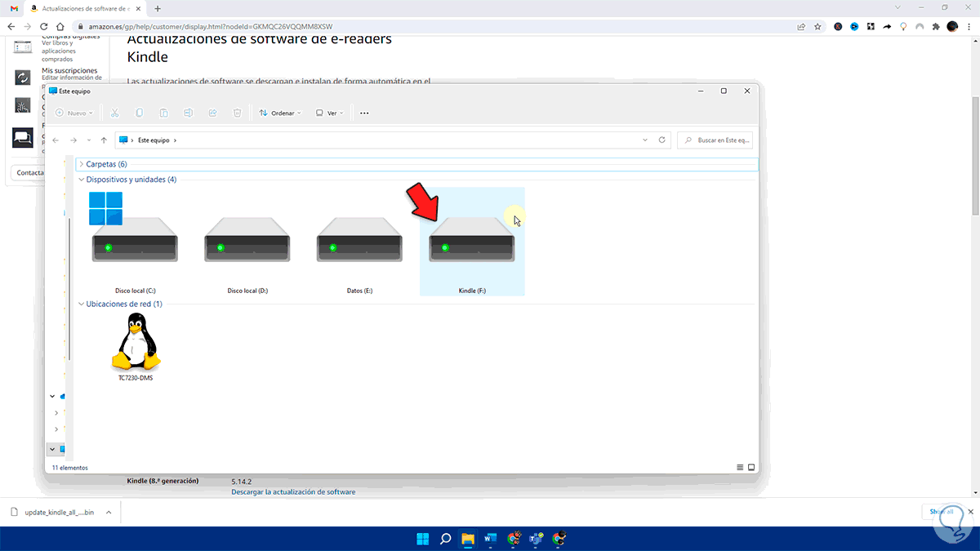
Task: Click chevron after Este equipo in breadcrumb
Action: coord(175,140)
